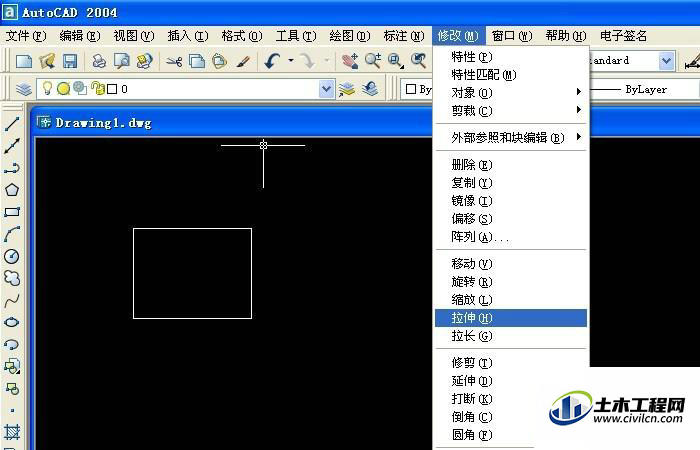The height and width of the screenshot is (450, 700).
Task: Toggle freeze sun icon for layer 0
Action: pos(63,89)
